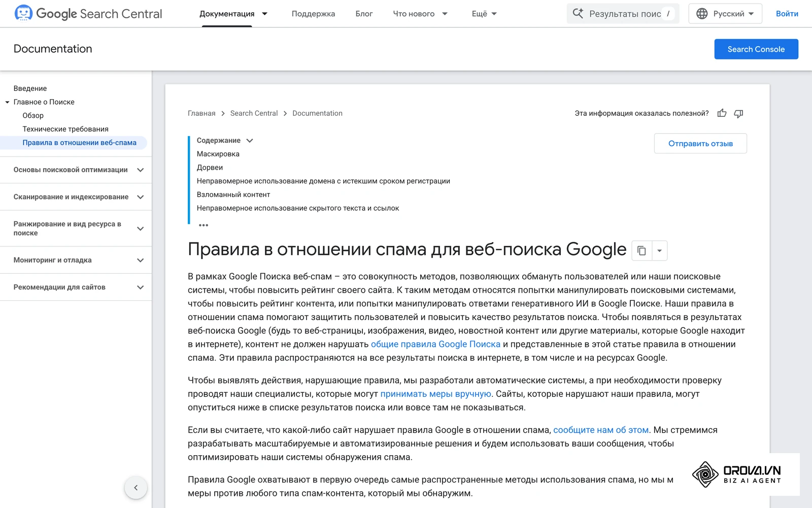Click Отправить отзыв button
Viewport: 812px width, 508px height.
(x=700, y=144)
